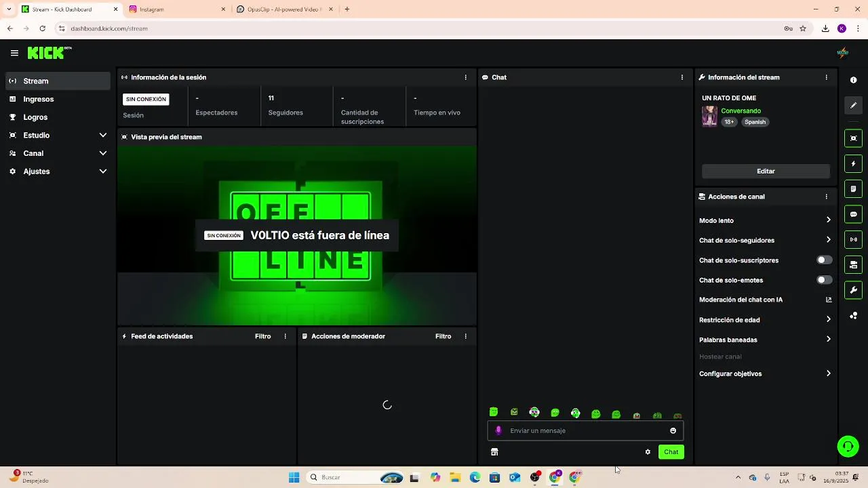The image size is (868, 488).
Task: Open Moderación del chat con IA external link
Action: coord(829,300)
